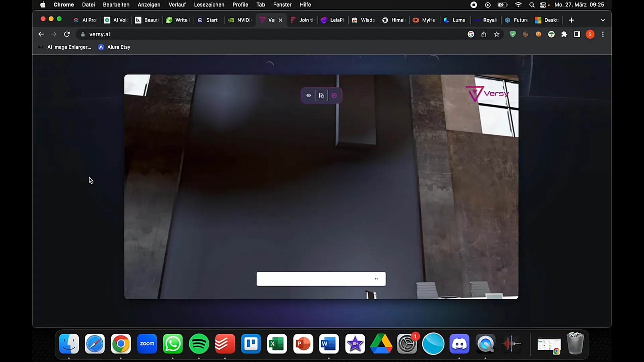Open the Alura Etsy bookmark

click(114, 47)
